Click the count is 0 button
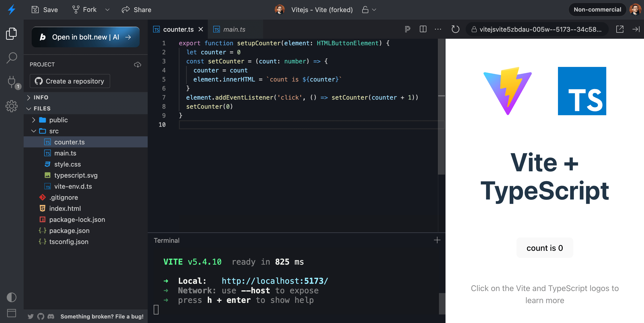 545,248
